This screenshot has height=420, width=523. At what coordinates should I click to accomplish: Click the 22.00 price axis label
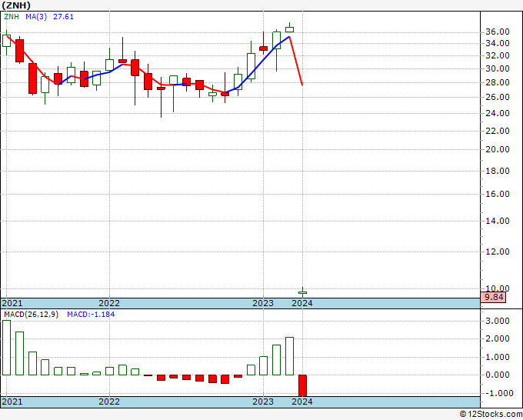pos(498,131)
